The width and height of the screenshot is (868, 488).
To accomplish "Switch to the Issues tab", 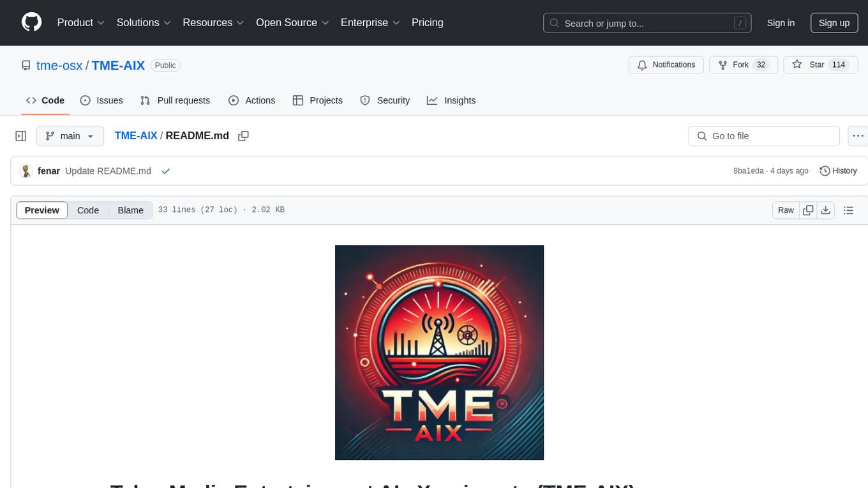I will coord(101,100).
